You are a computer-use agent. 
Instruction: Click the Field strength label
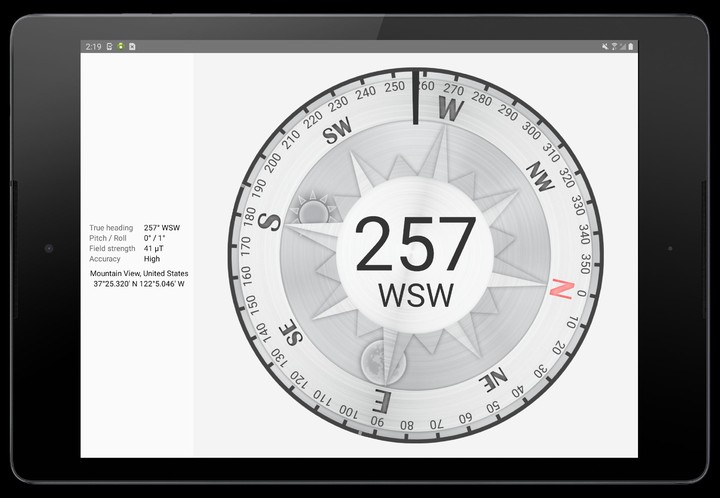click(112, 248)
